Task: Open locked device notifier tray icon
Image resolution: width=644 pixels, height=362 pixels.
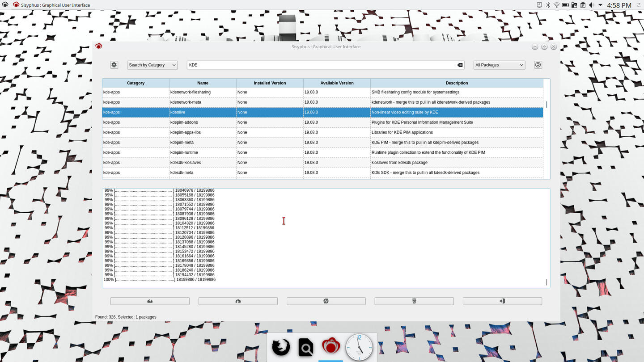Action: (x=574, y=5)
